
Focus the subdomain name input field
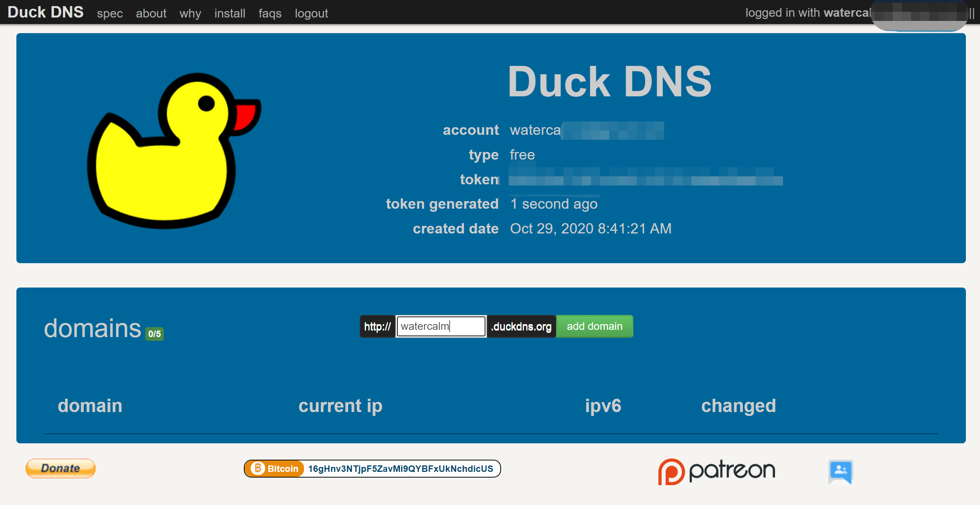click(x=441, y=326)
